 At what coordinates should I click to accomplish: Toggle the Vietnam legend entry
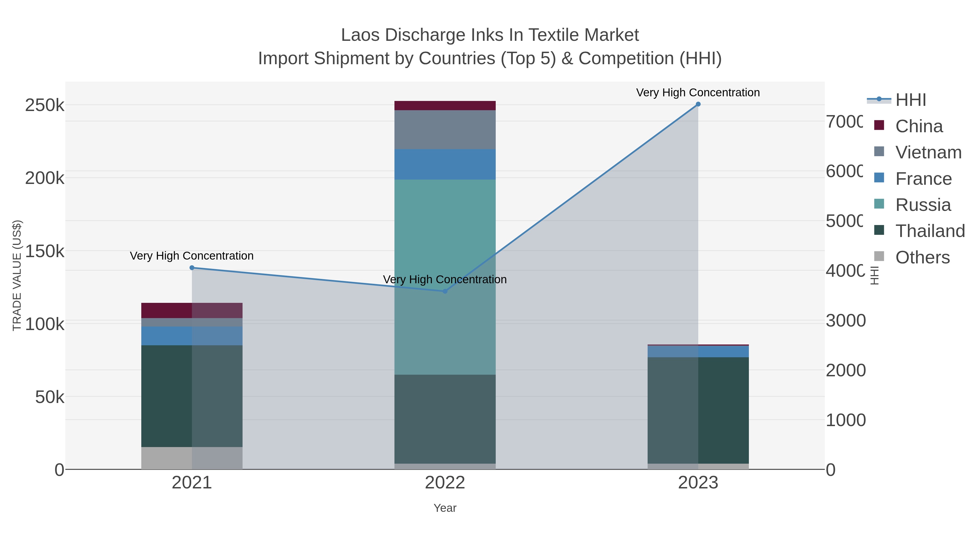[x=918, y=152]
